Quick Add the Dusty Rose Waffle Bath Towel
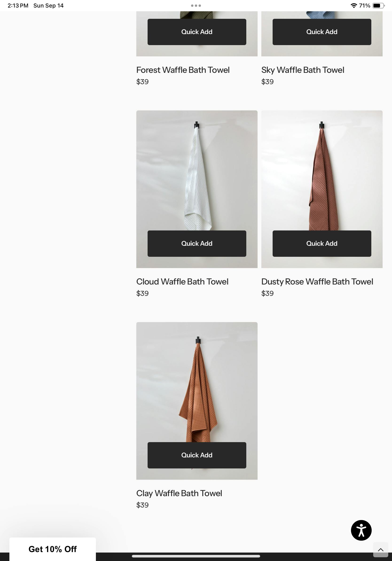 tap(322, 243)
